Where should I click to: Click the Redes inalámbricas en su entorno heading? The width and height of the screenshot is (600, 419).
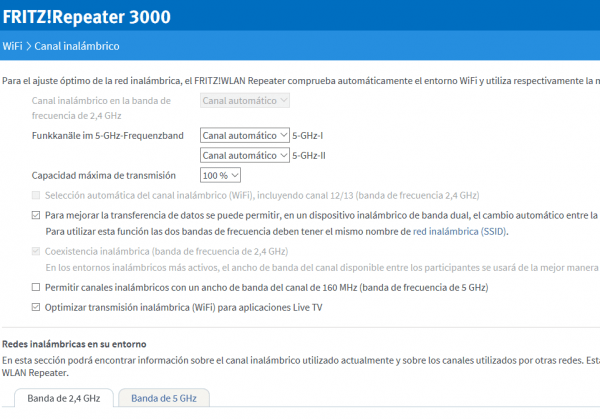(74, 344)
